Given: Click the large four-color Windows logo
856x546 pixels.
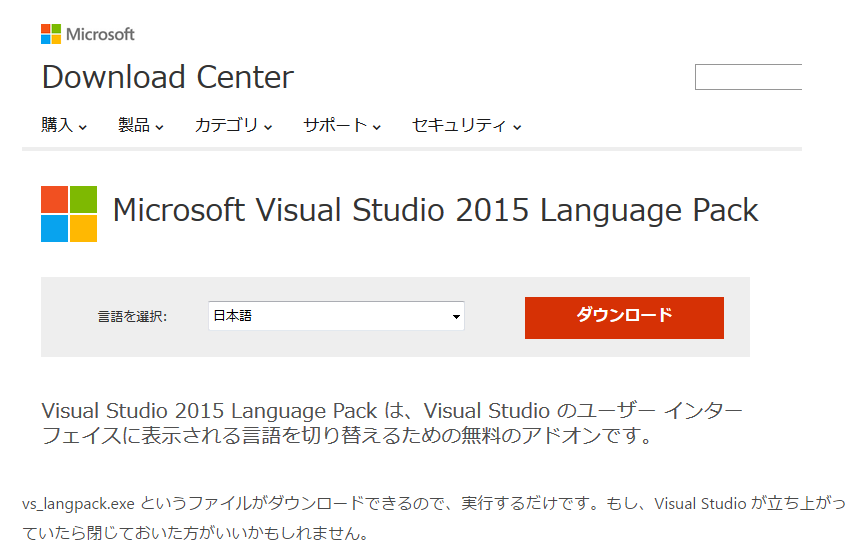Looking at the screenshot, I should pos(69,214).
